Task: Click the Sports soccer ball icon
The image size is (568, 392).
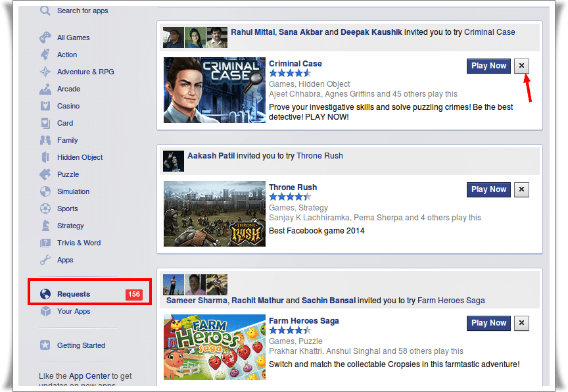Action: pyautogui.click(x=45, y=208)
